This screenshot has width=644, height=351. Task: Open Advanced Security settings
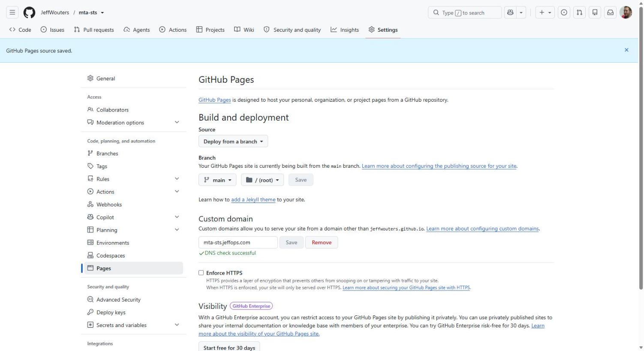(133, 300)
